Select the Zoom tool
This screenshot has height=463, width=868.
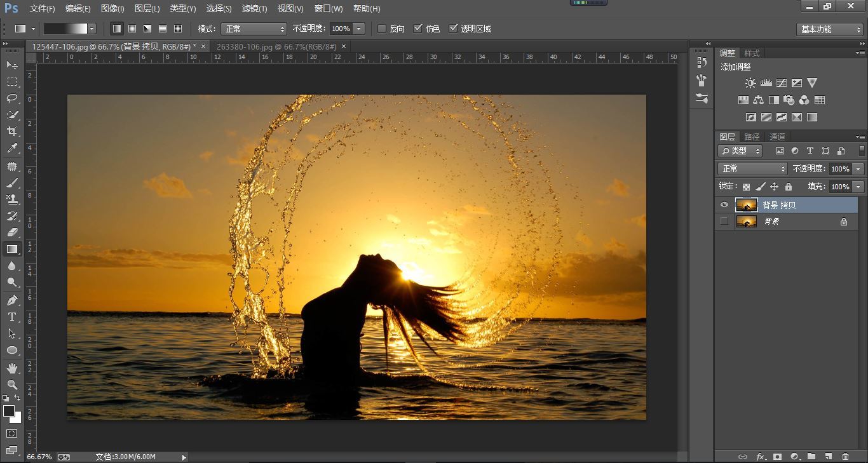point(11,385)
